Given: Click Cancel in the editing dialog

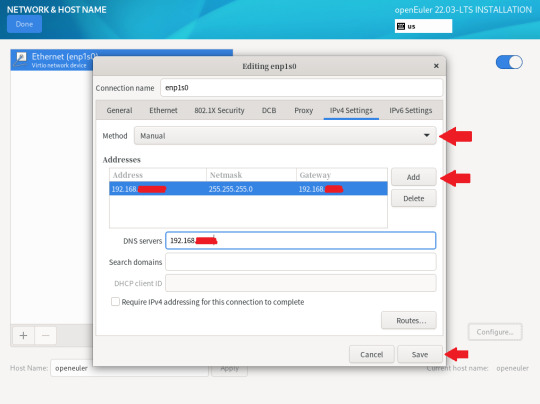Looking at the screenshot, I should tap(371, 354).
